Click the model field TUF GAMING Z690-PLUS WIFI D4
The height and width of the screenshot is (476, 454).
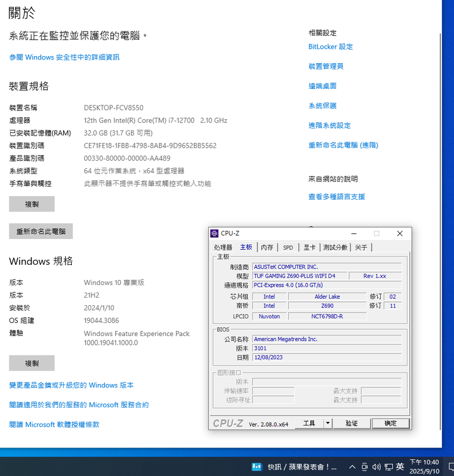click(x=300, y=276)
